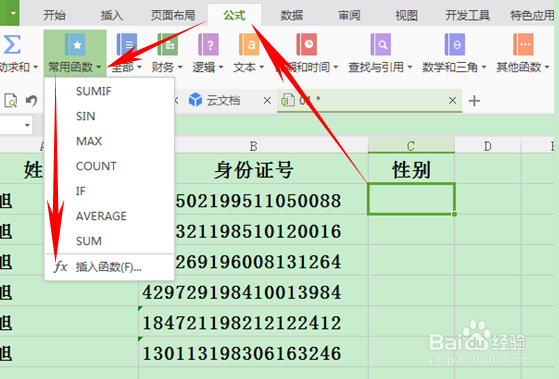Click cell containing 130113198306163246

pos(253,353)
